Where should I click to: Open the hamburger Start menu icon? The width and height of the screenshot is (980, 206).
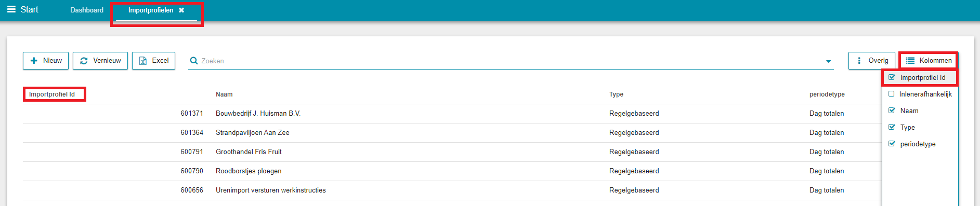(11, 9)
